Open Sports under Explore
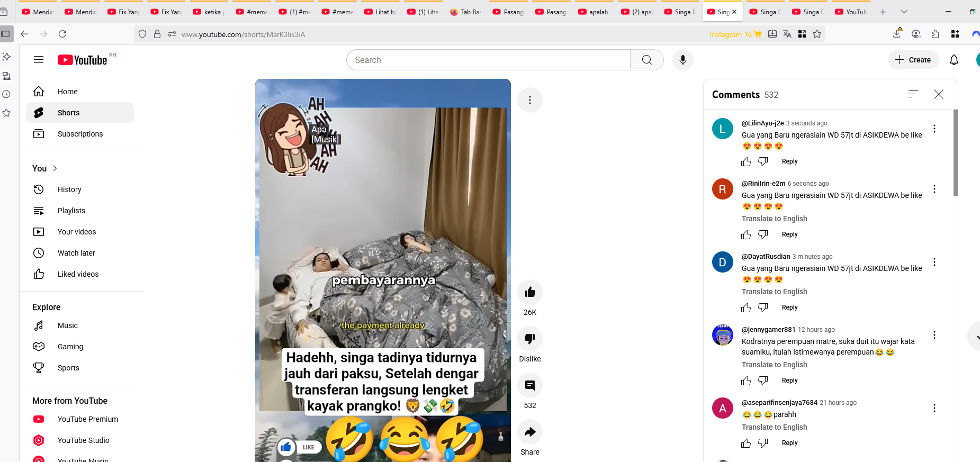The image size is (980, 462). coord(80,368)
